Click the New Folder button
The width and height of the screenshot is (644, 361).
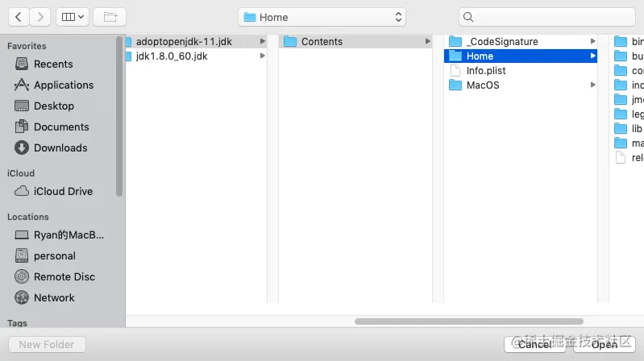tap(47, 344)
